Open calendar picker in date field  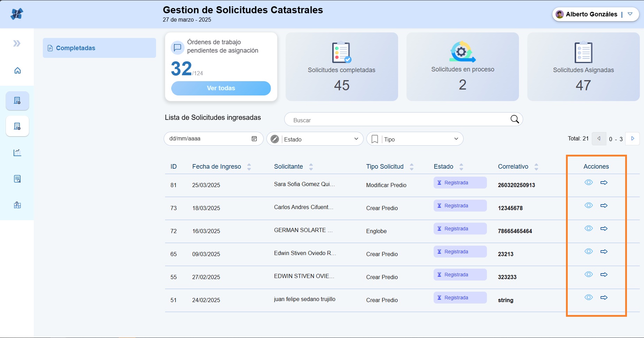[254, 139]
